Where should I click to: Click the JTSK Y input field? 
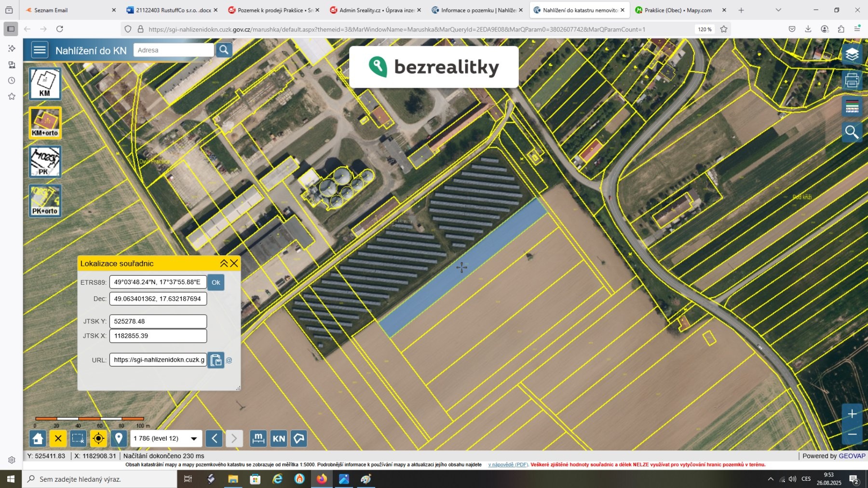click(x=158, y=321)
